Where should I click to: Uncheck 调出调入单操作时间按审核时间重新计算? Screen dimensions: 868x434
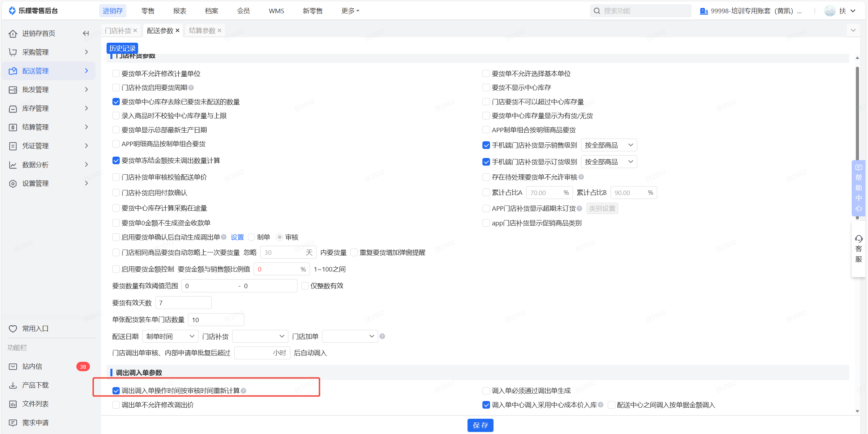click(116, 391)
